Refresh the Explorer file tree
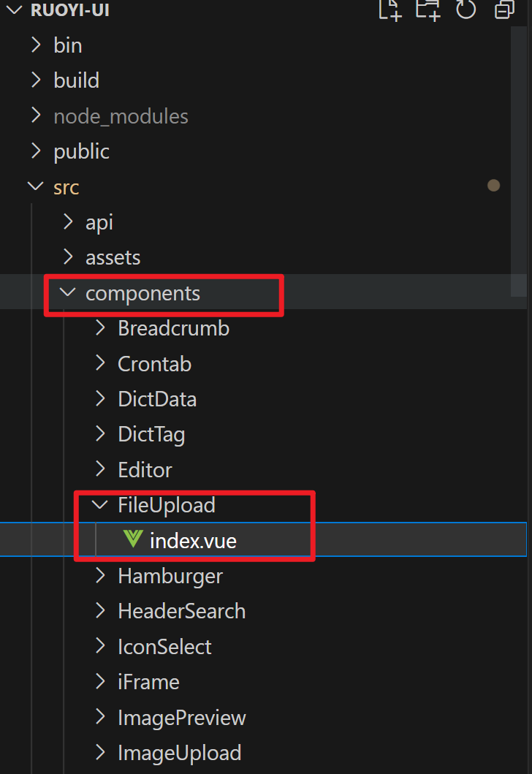 (465, 10)
